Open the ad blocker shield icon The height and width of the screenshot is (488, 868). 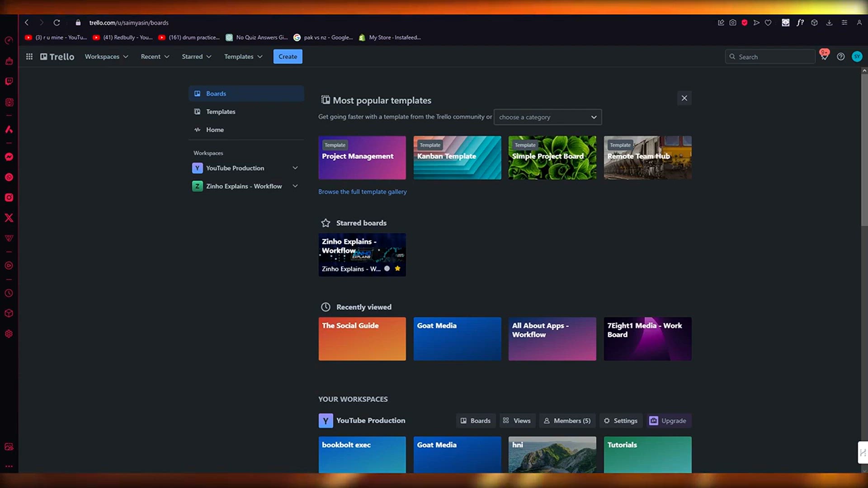pyautogui.click(x=745, y=23)
